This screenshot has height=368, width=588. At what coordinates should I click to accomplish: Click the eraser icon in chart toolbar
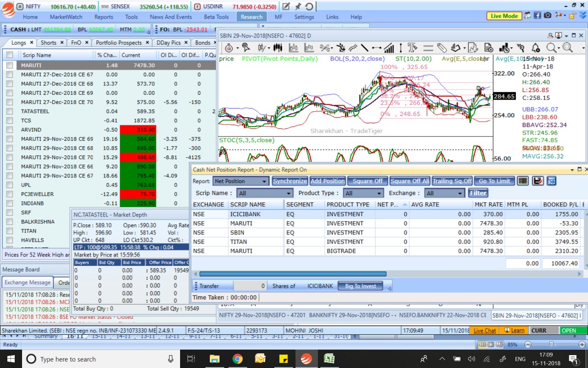(x=441, y=47)
